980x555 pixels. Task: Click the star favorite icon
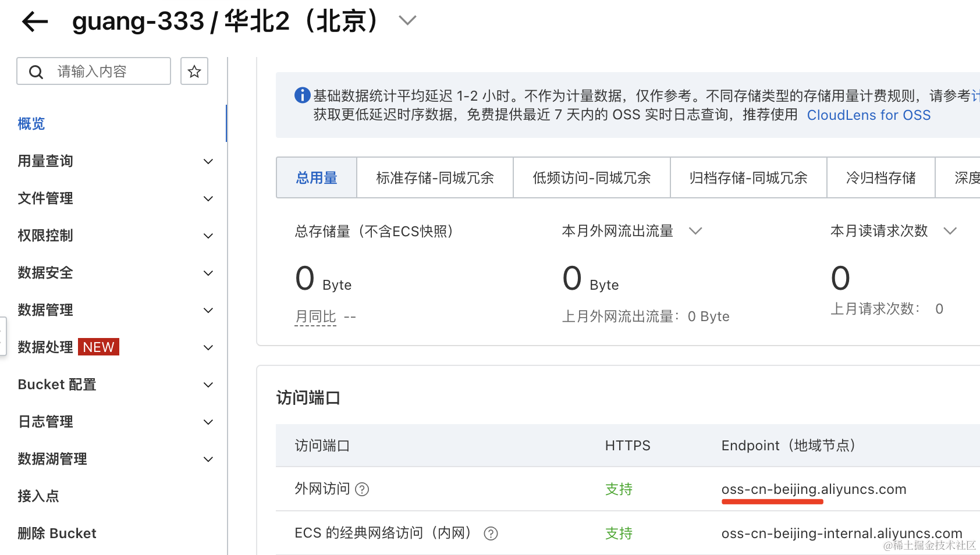pos(194,72)
